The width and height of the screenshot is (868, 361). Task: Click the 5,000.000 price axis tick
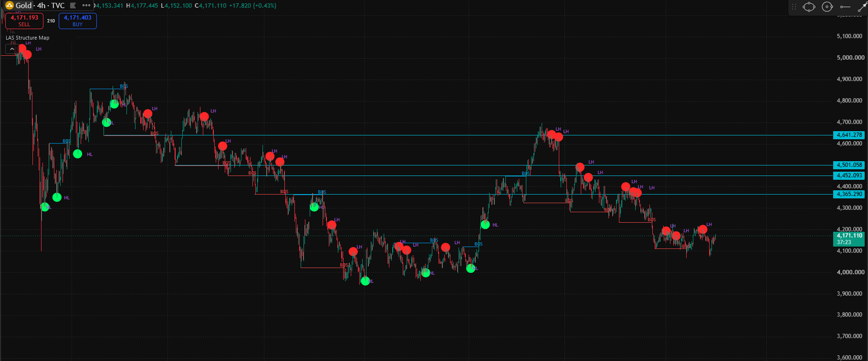pos(850,58)
